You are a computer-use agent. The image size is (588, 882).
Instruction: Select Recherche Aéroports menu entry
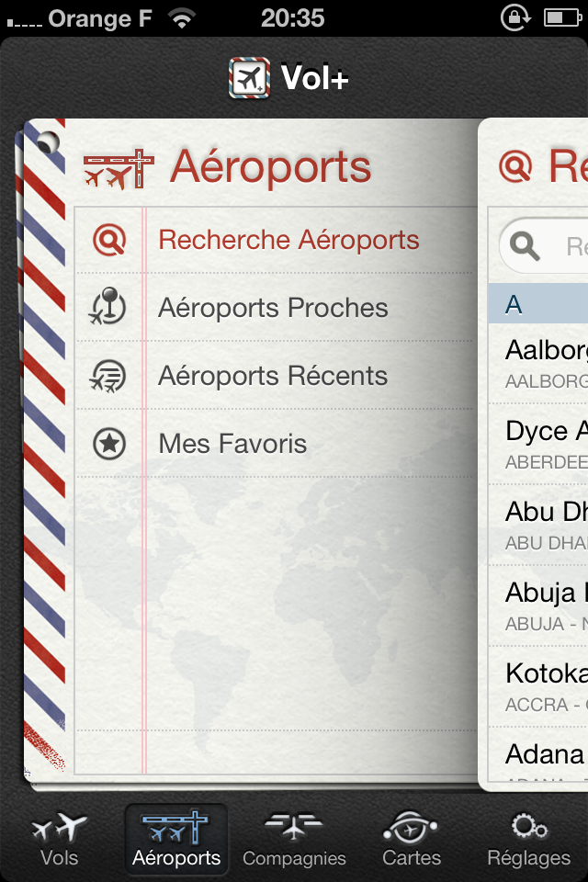point(288,241)
